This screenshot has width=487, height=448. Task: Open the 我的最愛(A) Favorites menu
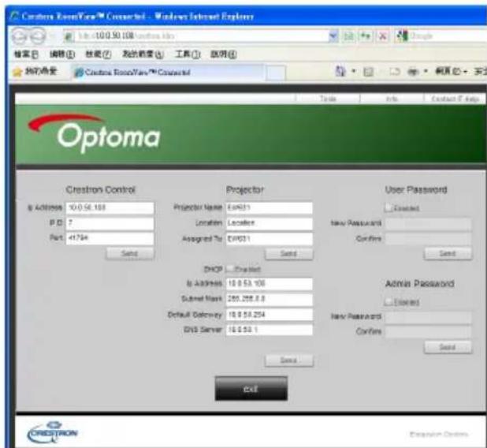[143, 54]
